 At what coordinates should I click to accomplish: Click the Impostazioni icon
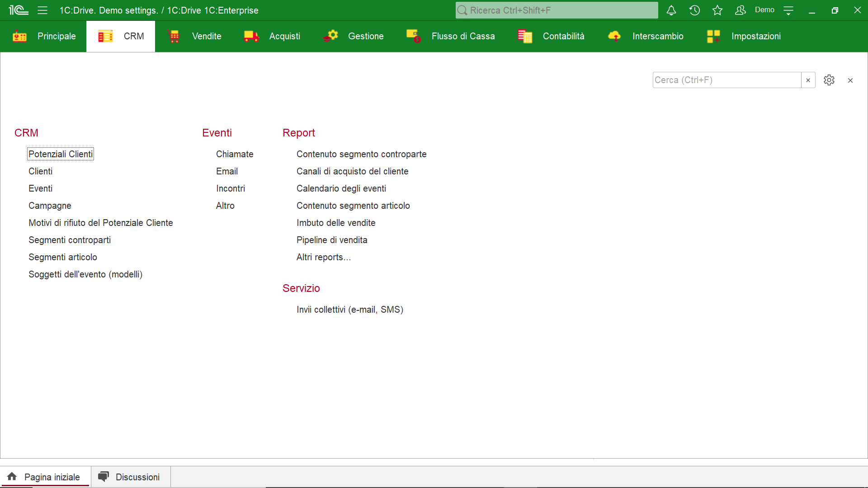(x=713, y=36)
